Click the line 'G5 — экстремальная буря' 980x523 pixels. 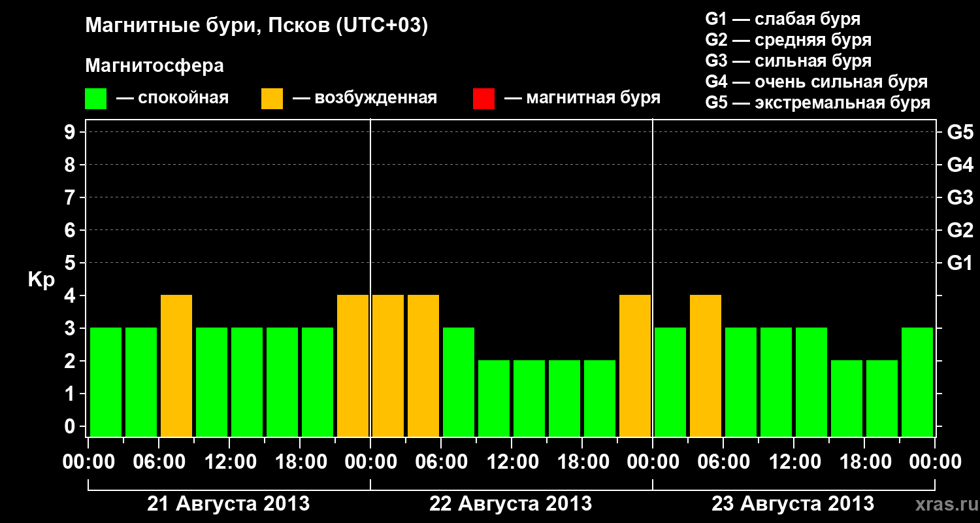(x=817, y=103)
